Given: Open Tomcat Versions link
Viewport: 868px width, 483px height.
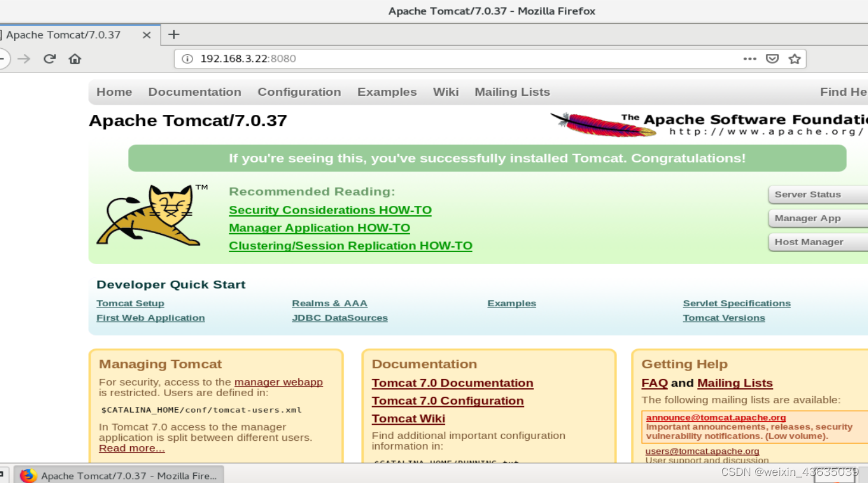Looking at the screenshot, I should (724, 318).
